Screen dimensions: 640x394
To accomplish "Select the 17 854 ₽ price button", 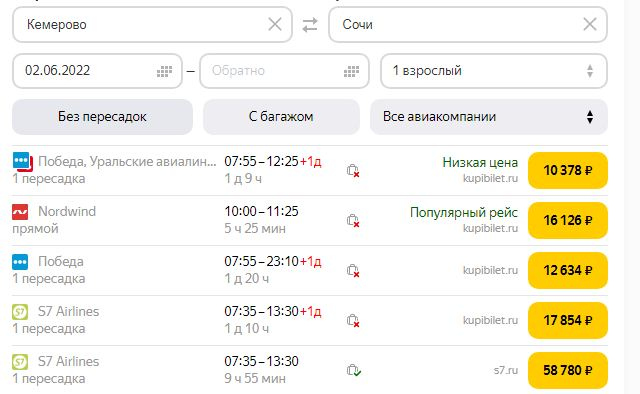I will pos(567,321).
